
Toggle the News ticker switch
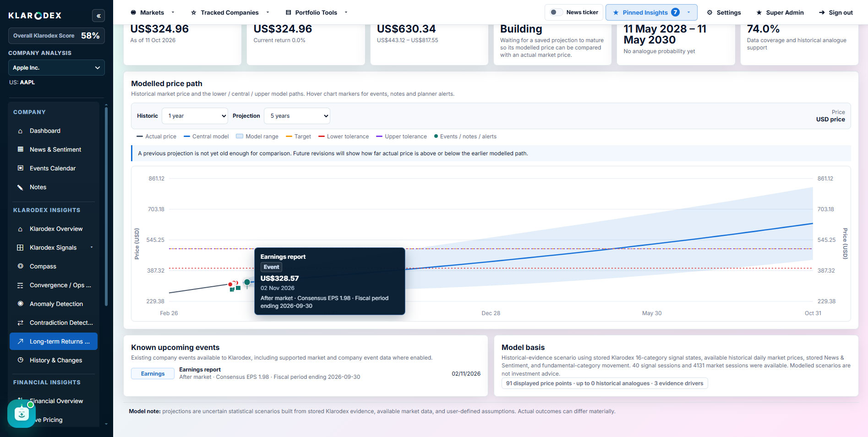click(x=556, y=12)
